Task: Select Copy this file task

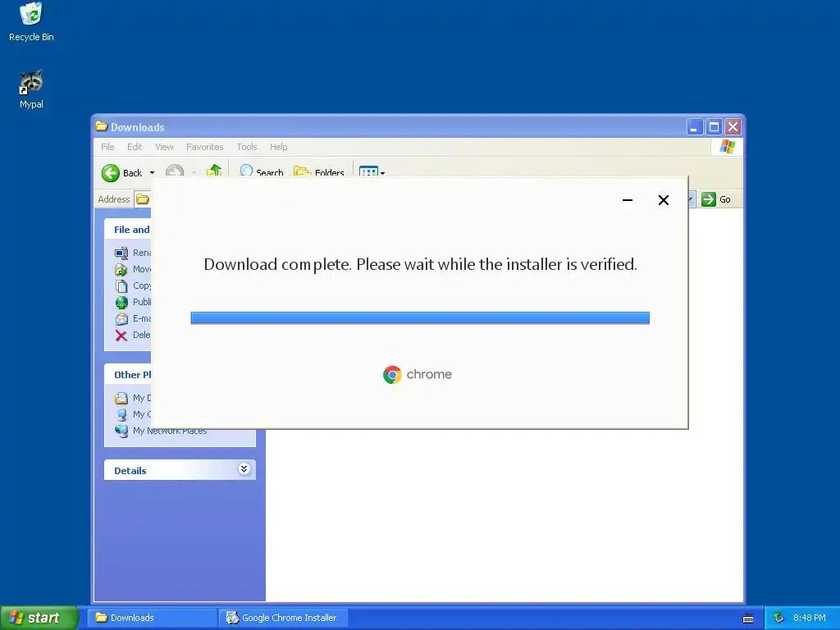Action: coord(133,285)
